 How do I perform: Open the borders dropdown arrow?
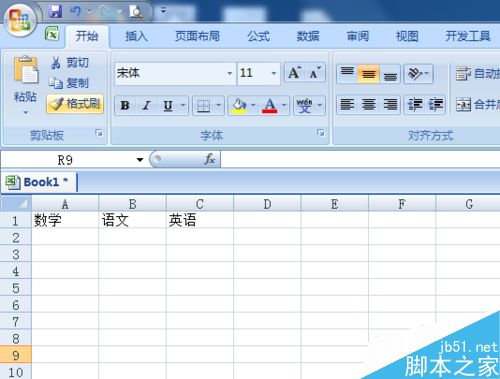click(x=219, y=106)
